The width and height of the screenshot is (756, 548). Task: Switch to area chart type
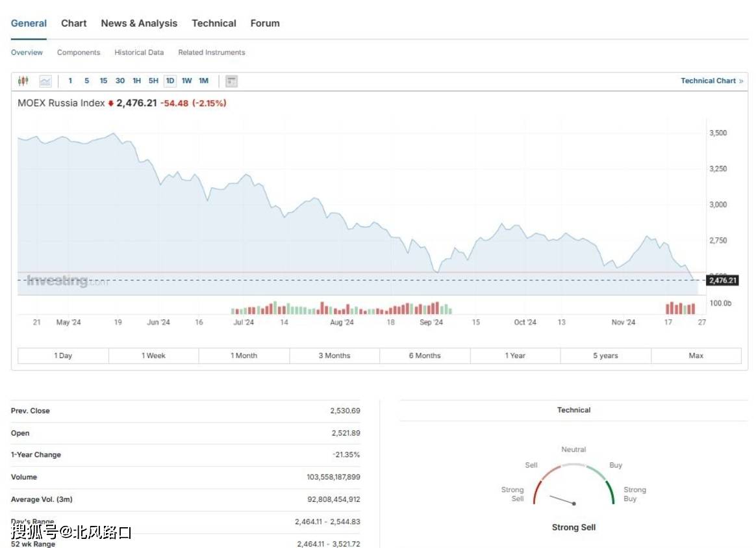click(x=45, y=81)
